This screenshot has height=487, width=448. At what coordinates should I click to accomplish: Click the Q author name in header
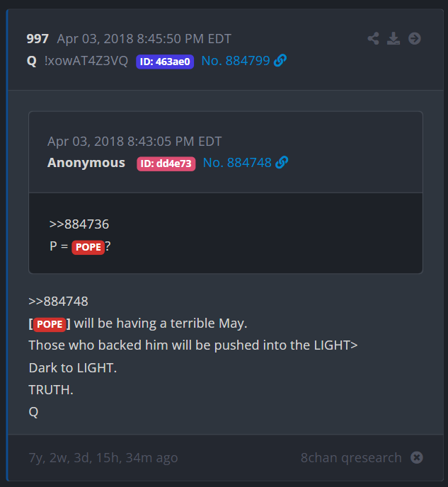pos(32,61)
